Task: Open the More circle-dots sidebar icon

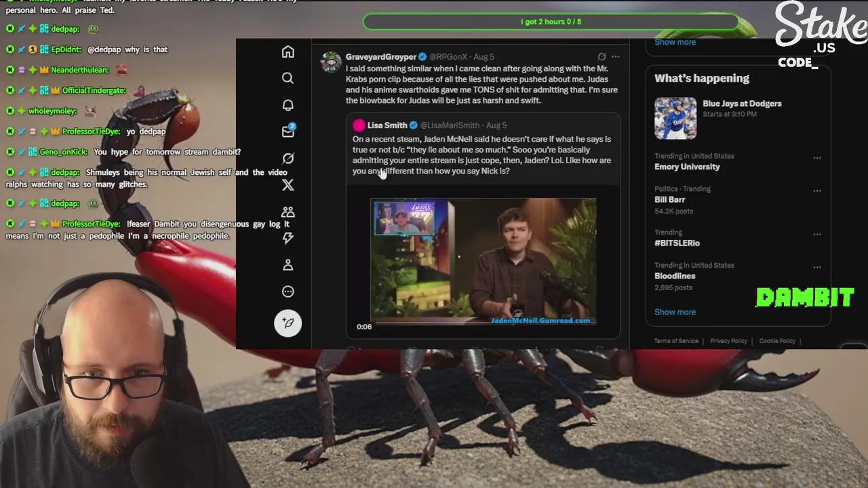Action: click(x=288, y=291)
